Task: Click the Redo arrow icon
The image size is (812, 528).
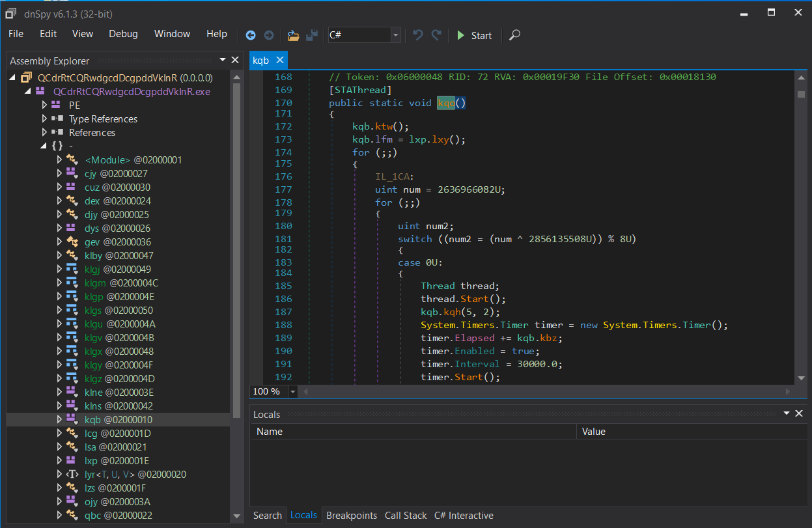Action: 436,35
